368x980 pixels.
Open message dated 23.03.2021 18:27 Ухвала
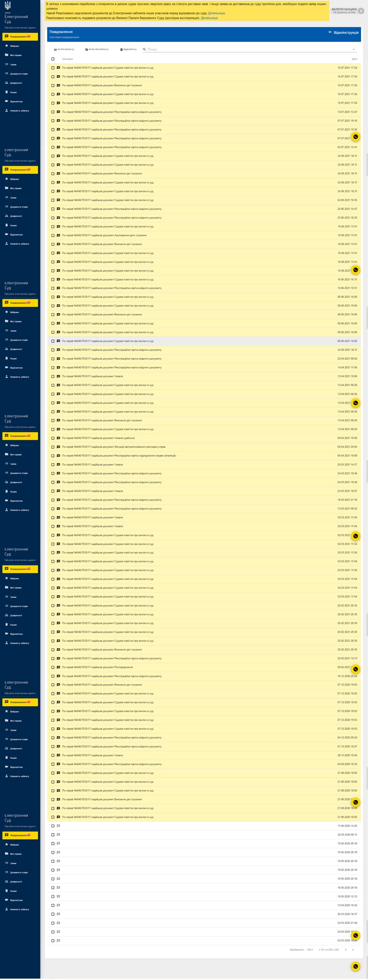(204, 491)
